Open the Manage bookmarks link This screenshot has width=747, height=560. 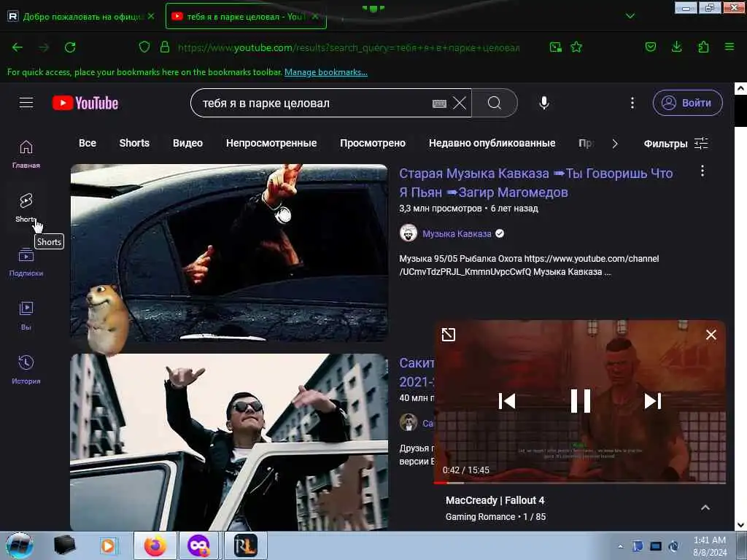point(326,72)
